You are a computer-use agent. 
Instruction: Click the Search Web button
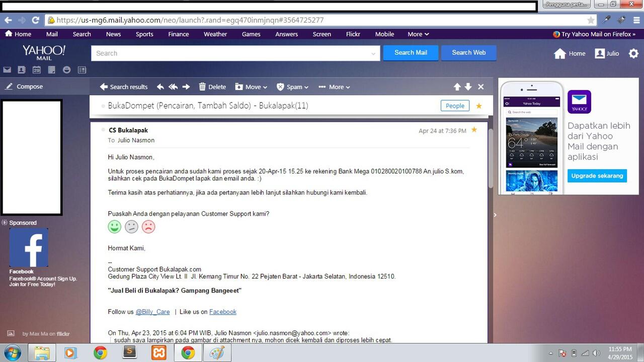(469, 53)
